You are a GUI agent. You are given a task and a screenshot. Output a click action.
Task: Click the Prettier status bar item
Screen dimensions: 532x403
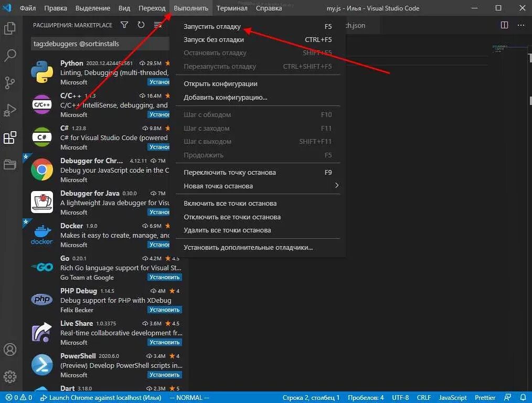click(x=485, y=398)
